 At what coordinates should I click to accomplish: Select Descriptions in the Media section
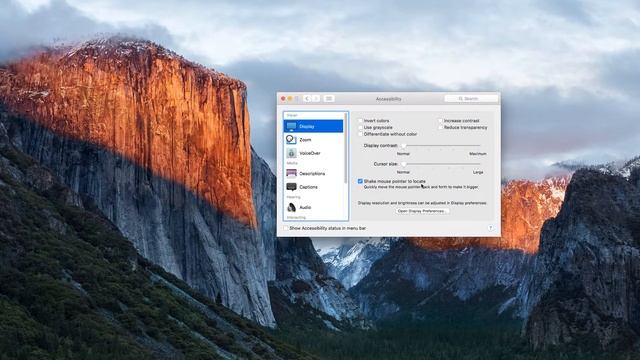313,173
